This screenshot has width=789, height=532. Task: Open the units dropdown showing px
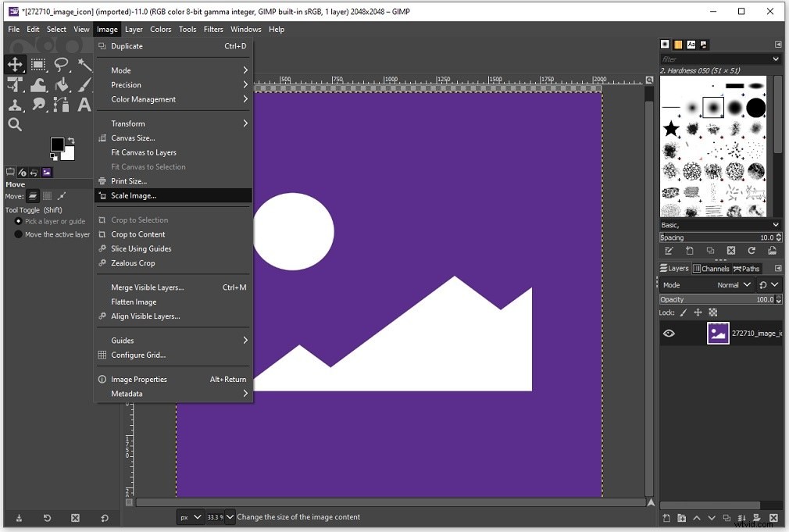tap(191, 516)
